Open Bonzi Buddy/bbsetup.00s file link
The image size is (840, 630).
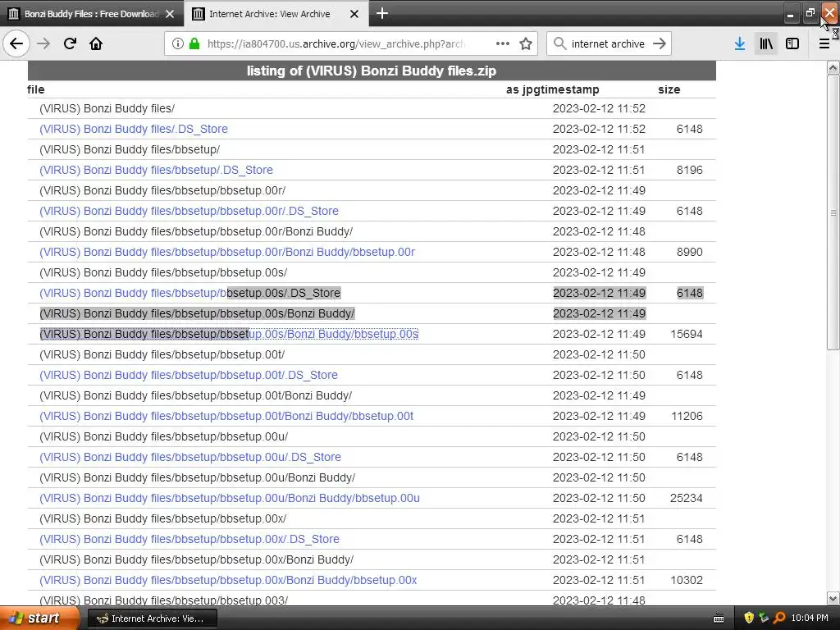pyautogui.click(x=229, y=335)
